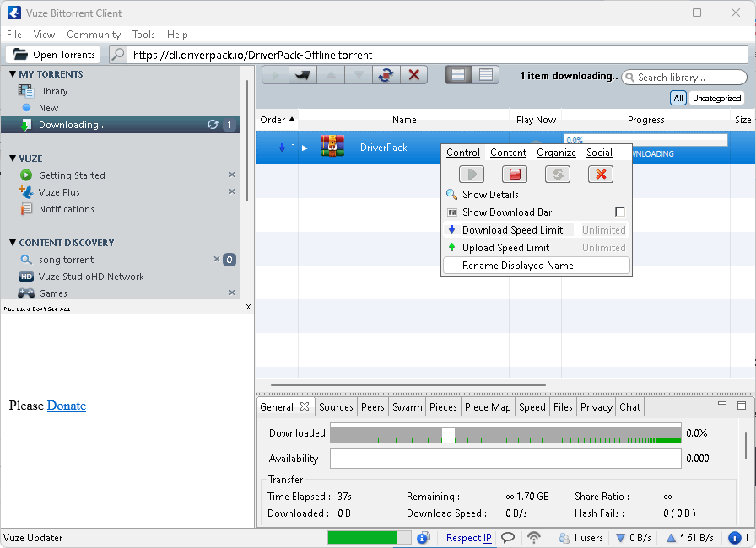
Task: Click the 1 users status bar entry
Action: [x=581, y=537]
